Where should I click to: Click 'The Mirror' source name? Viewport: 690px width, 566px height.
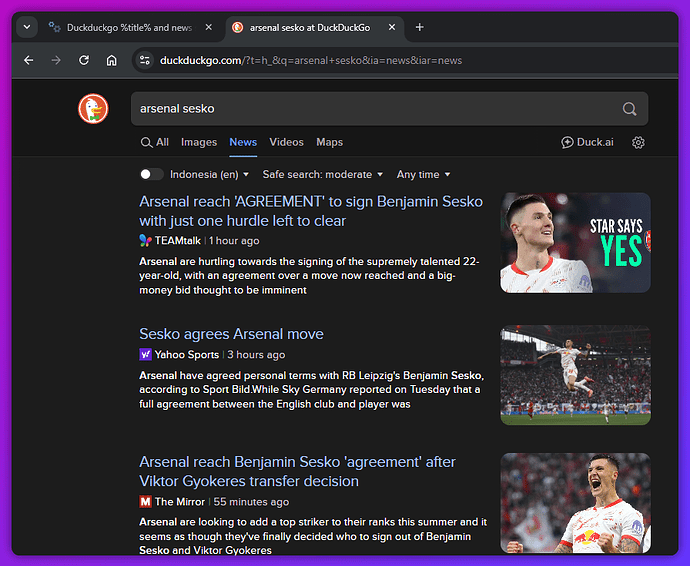180,502
